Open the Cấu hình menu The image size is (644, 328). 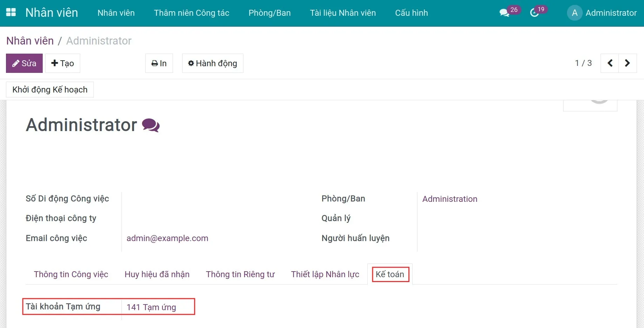(x=411, y=13)
